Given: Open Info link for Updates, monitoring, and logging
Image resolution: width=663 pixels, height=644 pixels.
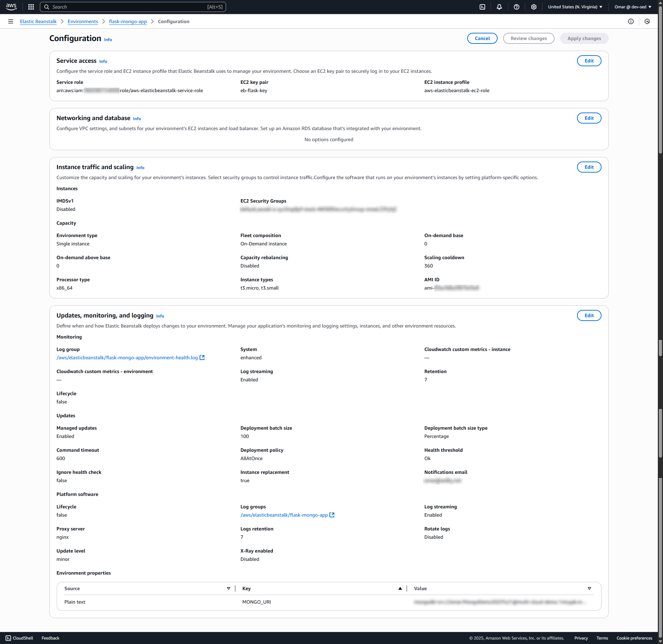Looking at the screenshot, I should [160, 316].
